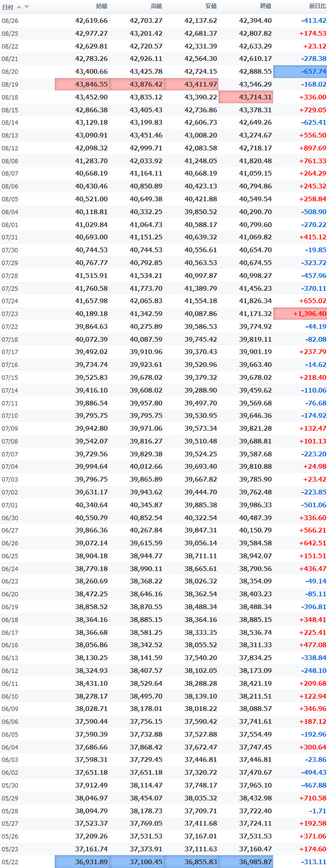
Task: Select the highlighted change -657.74
Action: 300,72
